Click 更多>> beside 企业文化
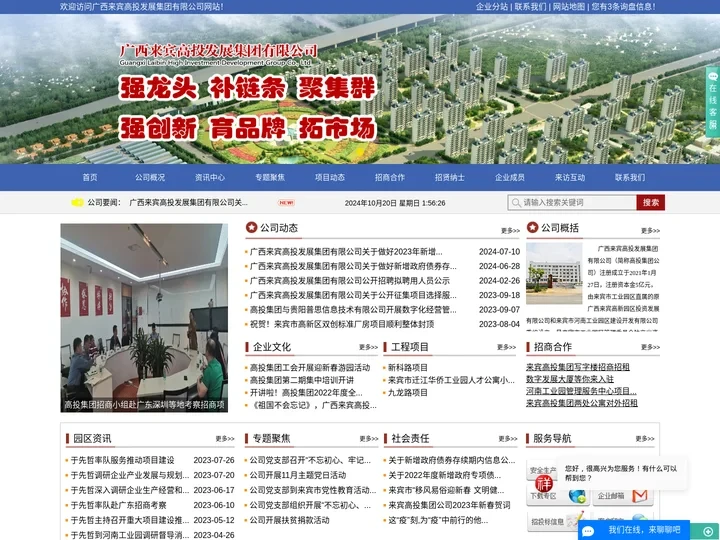Image resolution: width=720 pixels, height=540 pixels. (x=368, y=347)
